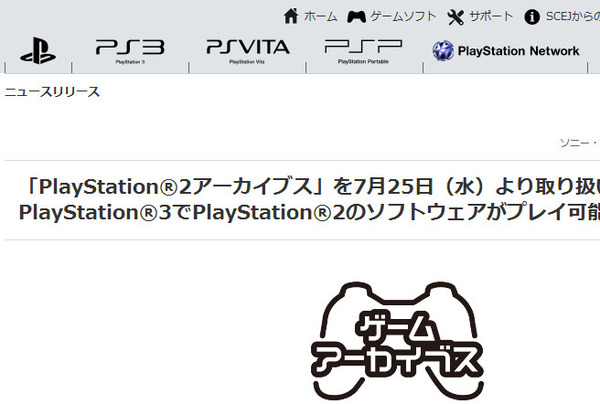
Task: Open the ホーム link
Action: click(x=321, y=16)
